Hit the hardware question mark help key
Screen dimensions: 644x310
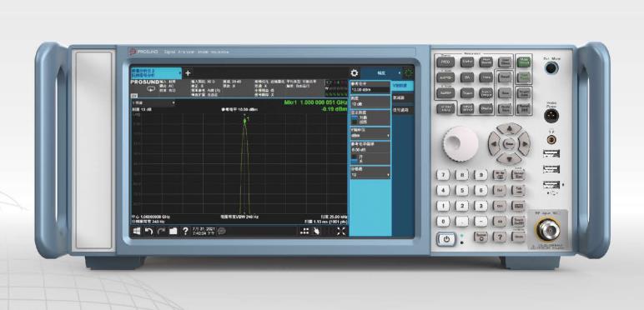500,237
